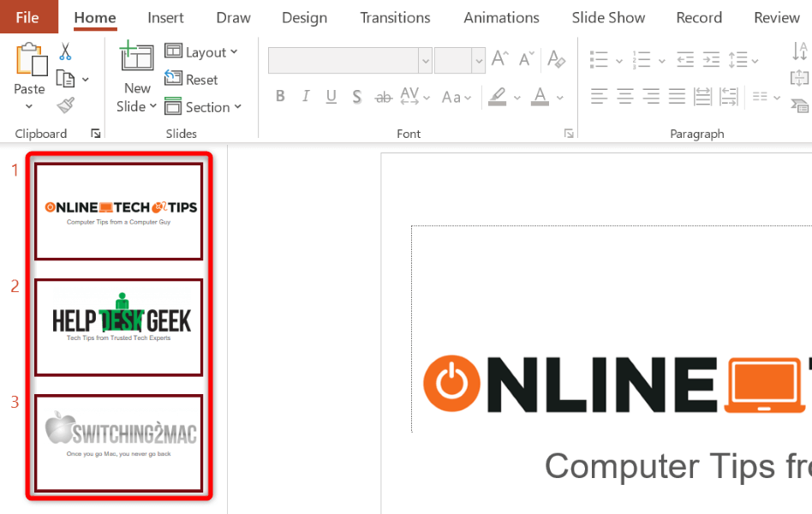Open Character Spacing menu
812x514 pixels.
tap(415, 96)
